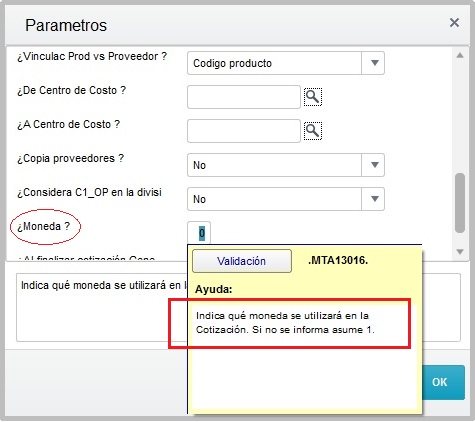Focus the A Centro de Costo field
475x422 pixels.
(244, 131)
